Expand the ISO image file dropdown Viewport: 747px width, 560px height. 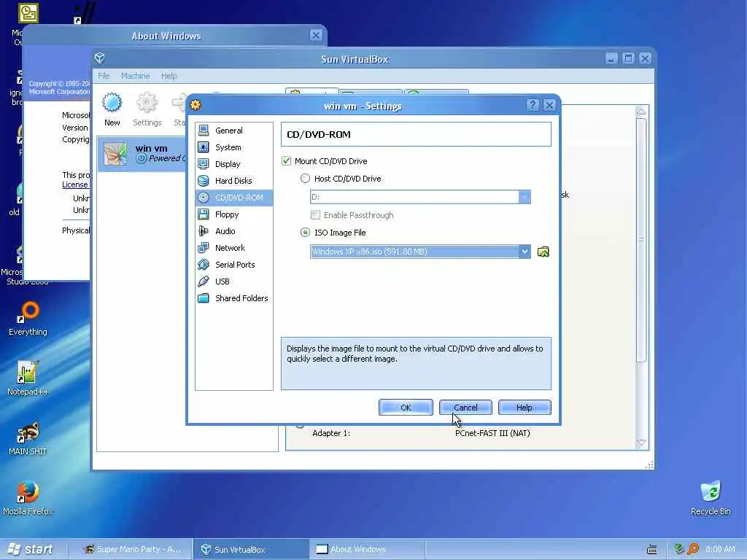click(x=524, y=252)
